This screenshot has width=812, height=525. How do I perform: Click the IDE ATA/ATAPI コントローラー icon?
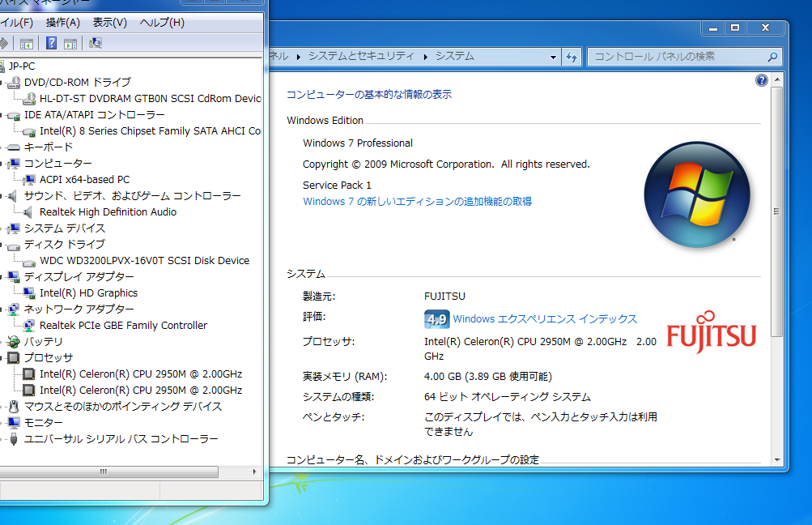(14, 115)
